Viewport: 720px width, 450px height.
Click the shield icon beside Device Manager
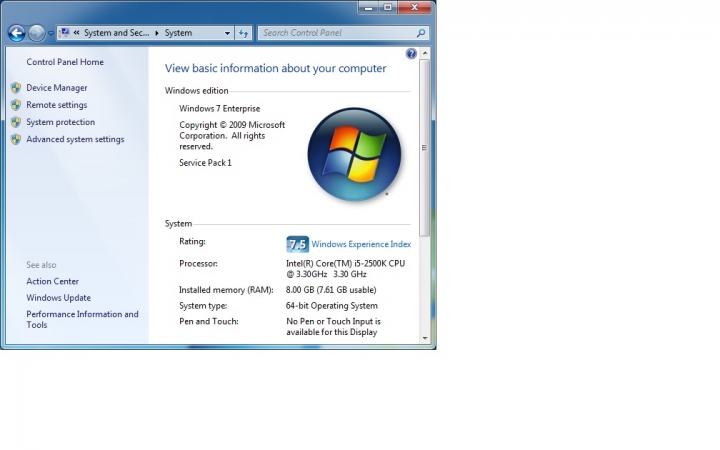pos(16,88)
